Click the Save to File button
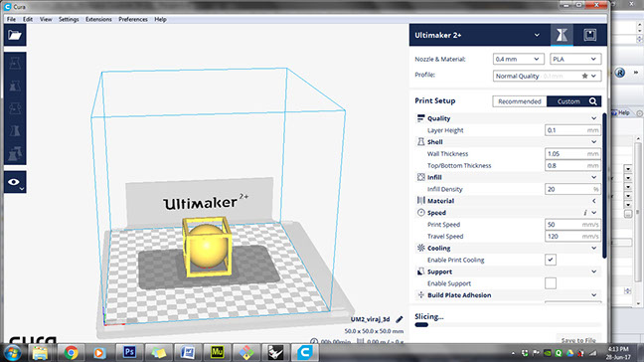Viewport: 644px width, 362px height. click(578, 340)
